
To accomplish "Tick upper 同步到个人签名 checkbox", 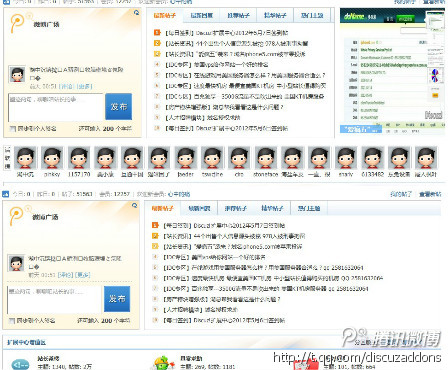I will (x=12, y=129).
